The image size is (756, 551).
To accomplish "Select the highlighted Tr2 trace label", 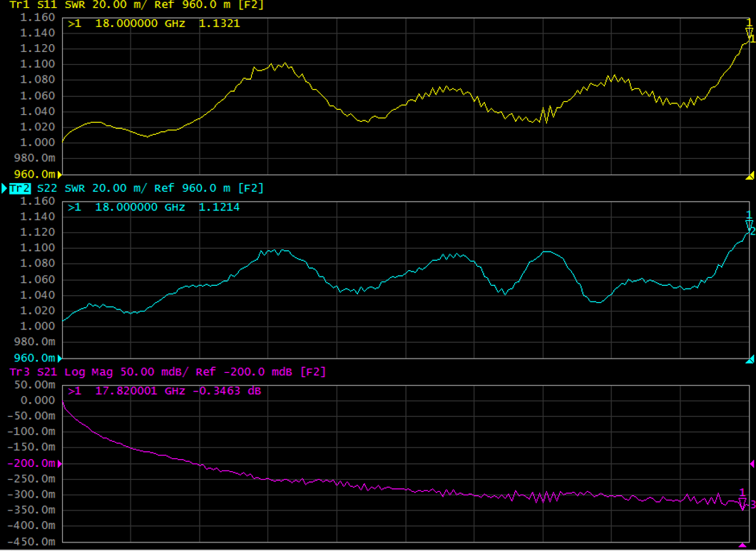I will 19,188.
